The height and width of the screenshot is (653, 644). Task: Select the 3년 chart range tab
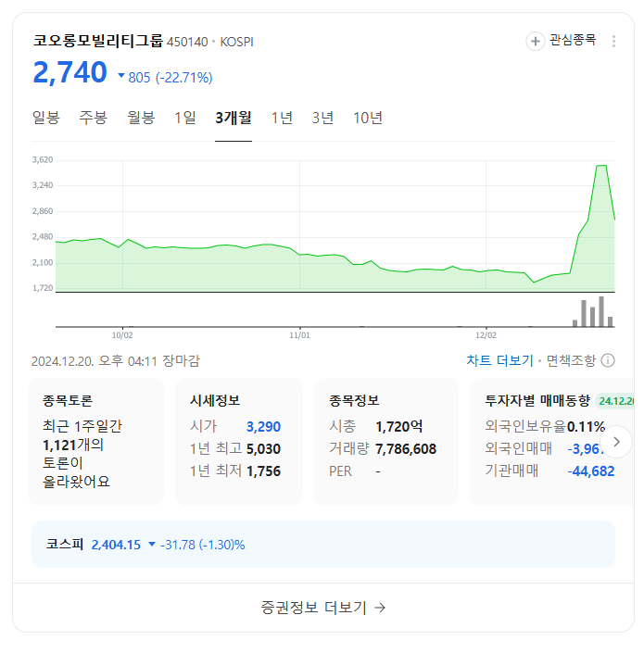322,118
